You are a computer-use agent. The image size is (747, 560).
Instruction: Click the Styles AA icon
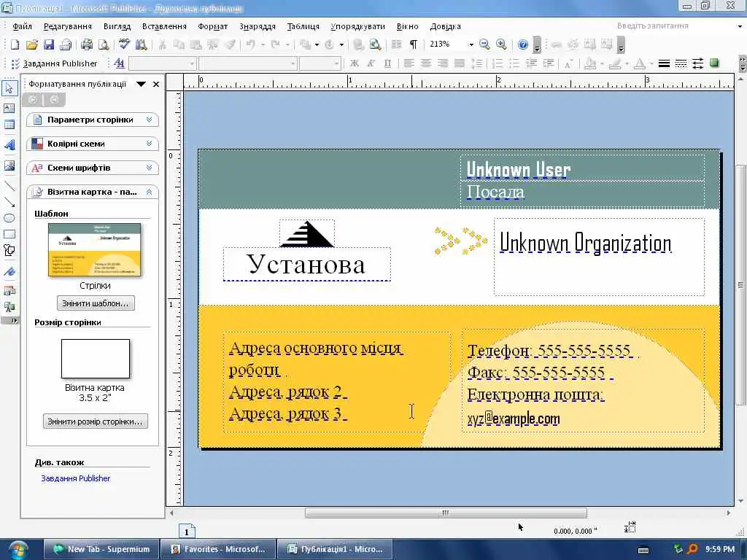[119, 63]
